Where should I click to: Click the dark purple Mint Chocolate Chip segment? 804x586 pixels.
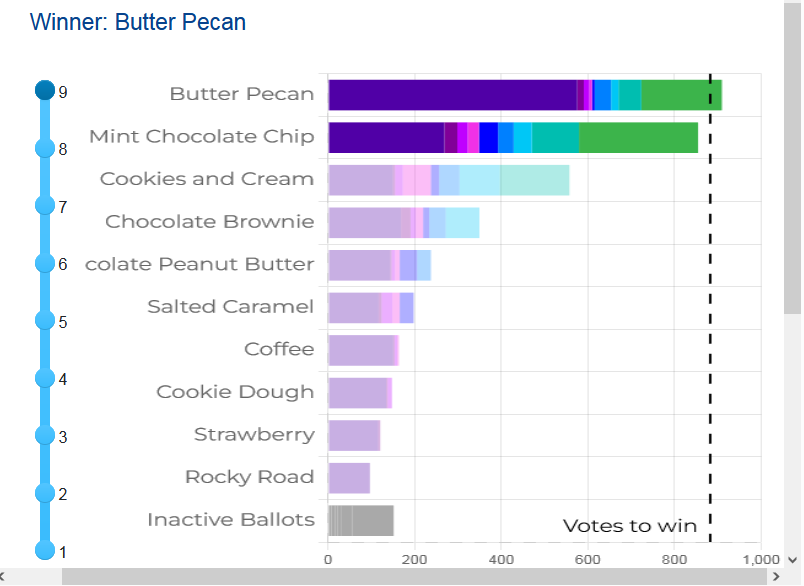click(385, 137)
